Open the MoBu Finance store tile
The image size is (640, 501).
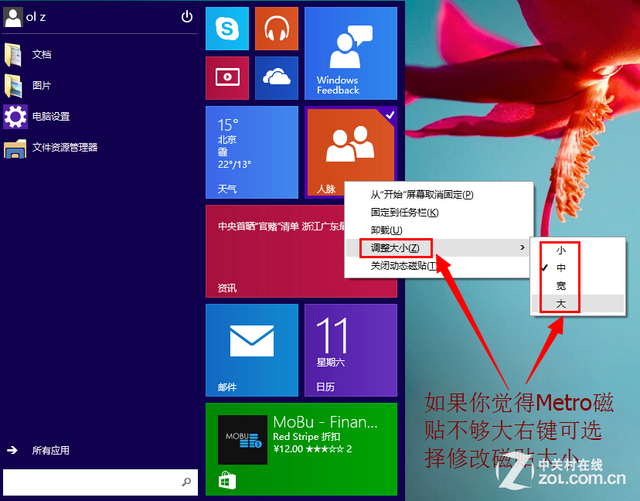pyautogui.click(x=301, y=449)
